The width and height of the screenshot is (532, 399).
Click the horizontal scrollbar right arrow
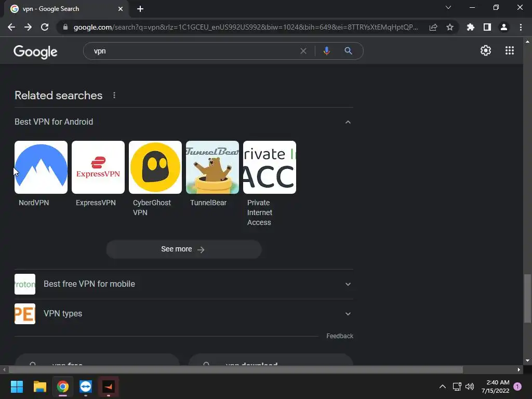click(519, 369)
